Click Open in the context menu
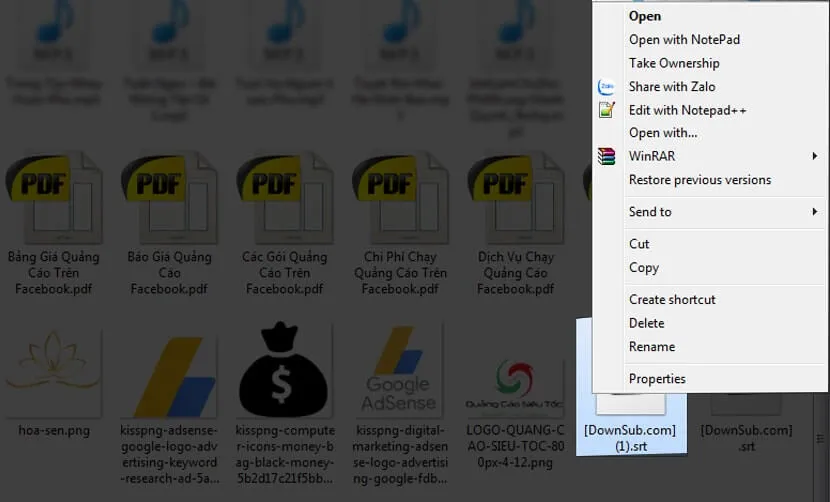The width and height of the screenshot is (830, 502). (x=645, y=16)
